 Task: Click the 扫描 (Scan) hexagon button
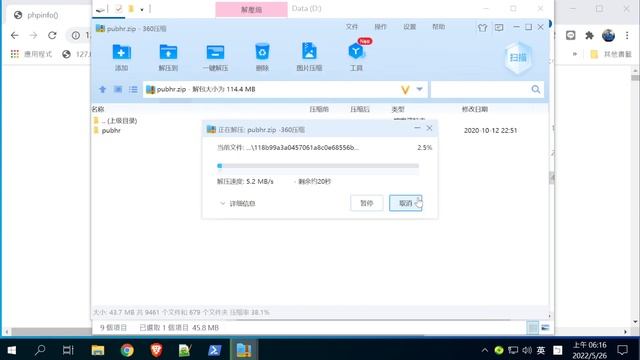click(518, 58)
